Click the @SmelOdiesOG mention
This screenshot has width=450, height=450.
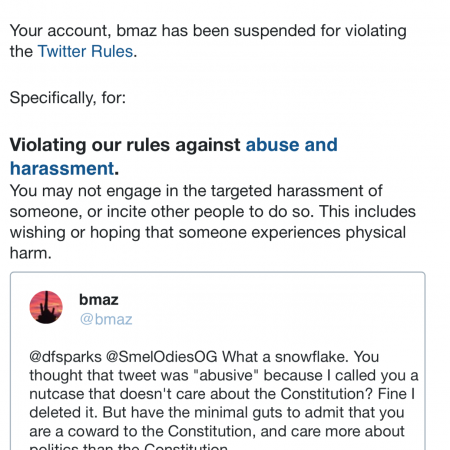click(x=162, y=357)
